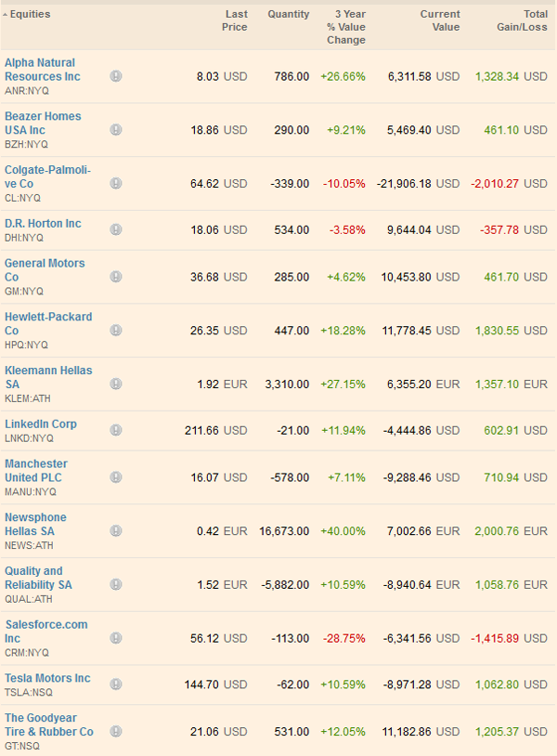Click the 710.94 USD total gain value

click(515, 477)
